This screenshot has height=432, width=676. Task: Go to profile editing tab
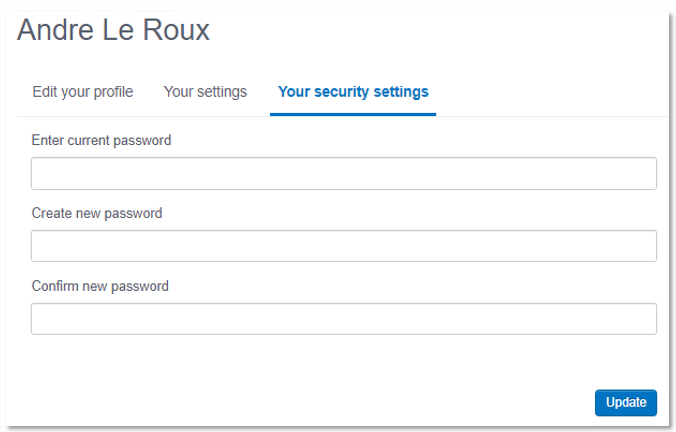[83, 92]
